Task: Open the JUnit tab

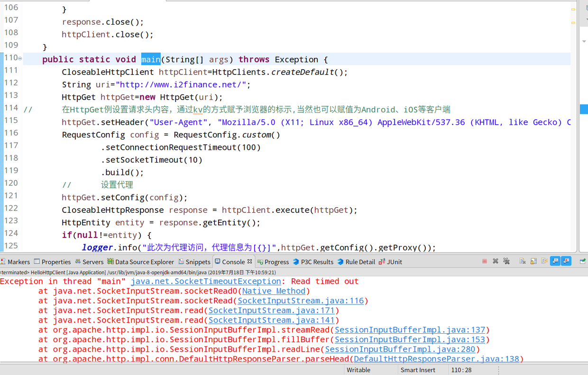Action: 390,262
